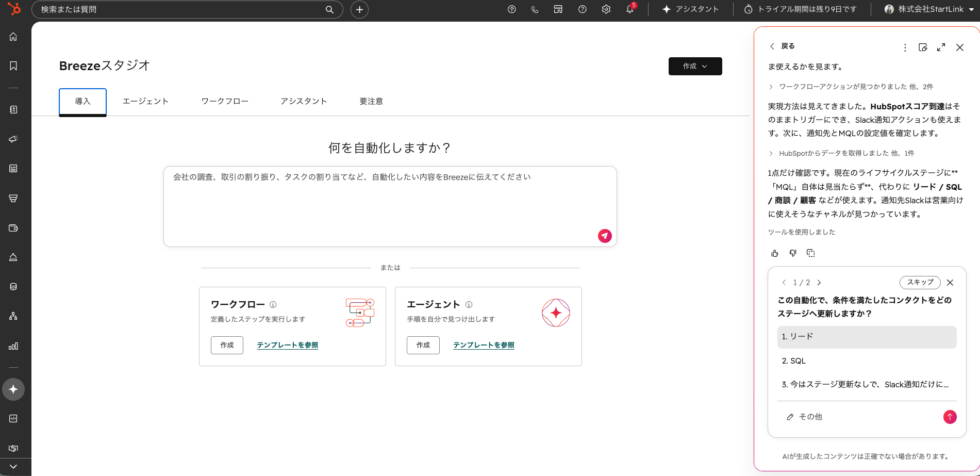Select the 導入 tab
This screenshot has height=476, width=980.
coord(82,102)
